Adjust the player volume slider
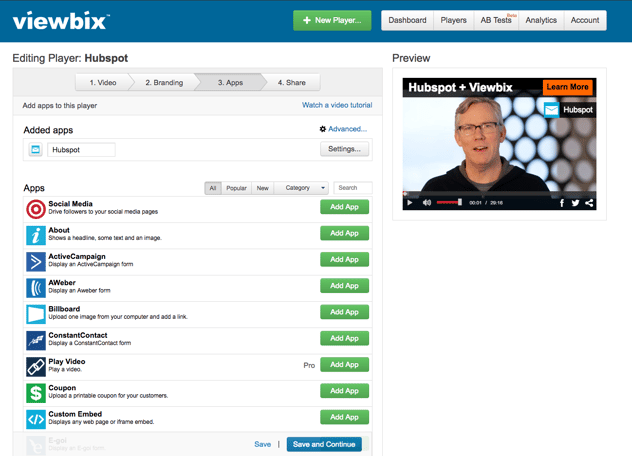632x456 pixels. click(x=449, y=203)
